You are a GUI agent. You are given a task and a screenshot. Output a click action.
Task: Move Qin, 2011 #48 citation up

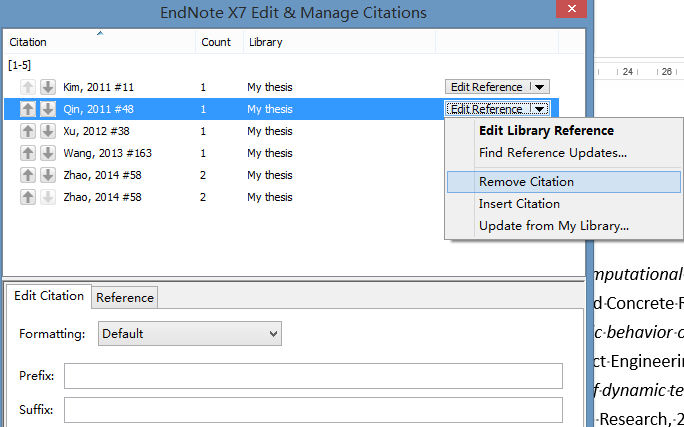(x=27, y=109)
